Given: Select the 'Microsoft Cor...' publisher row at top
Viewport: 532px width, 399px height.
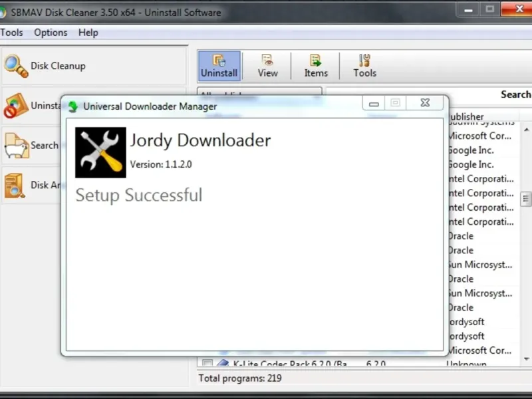Looking at the screenshot, I should tap(479, 136).
